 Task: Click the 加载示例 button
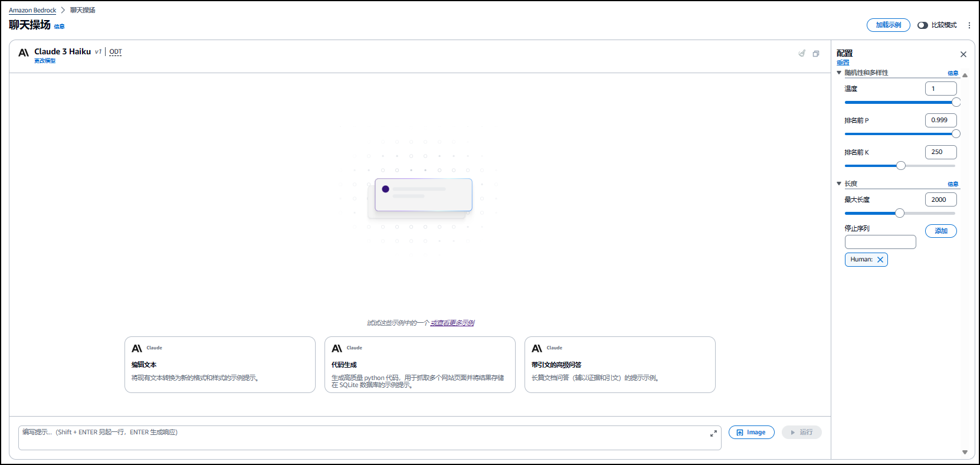click(889, 25)
